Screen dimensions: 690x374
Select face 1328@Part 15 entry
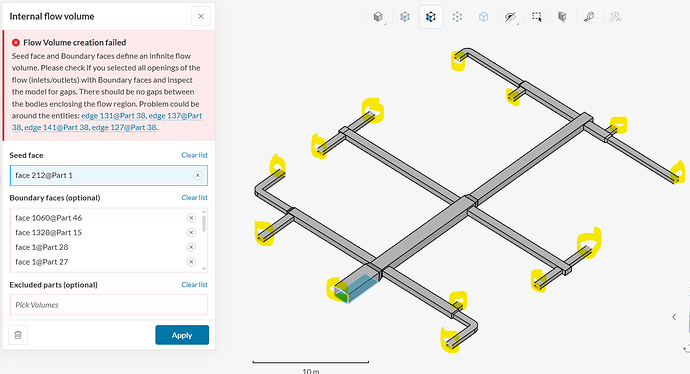(48, 232)
